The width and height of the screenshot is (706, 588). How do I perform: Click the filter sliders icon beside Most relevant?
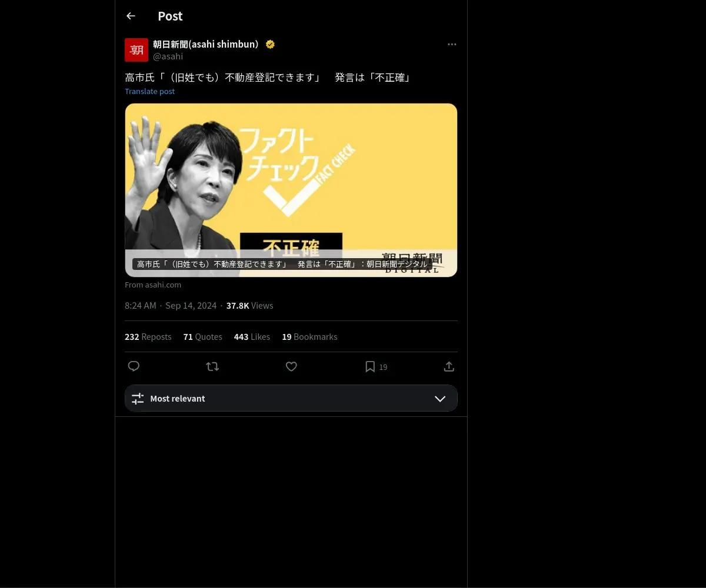[x=138, y=399]
